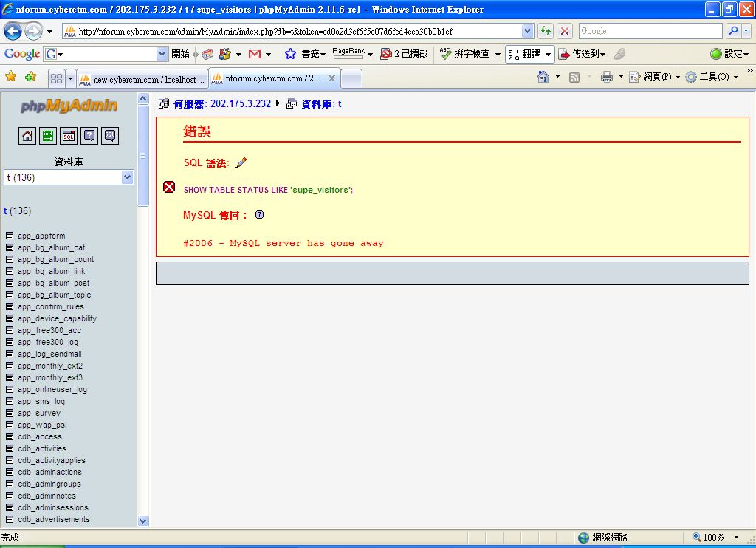The image size is (756, 548).
Task: Click the Favorites star icon
Action: pos(11,77)
